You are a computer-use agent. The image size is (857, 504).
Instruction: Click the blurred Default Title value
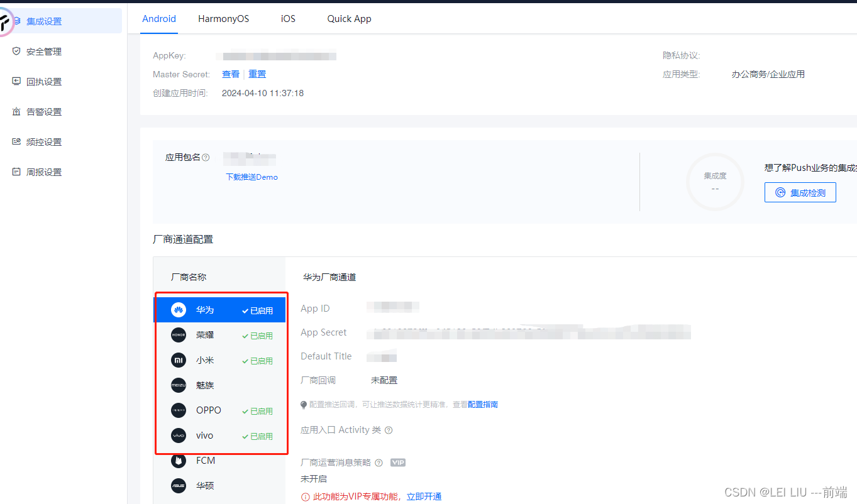[382, 357]
